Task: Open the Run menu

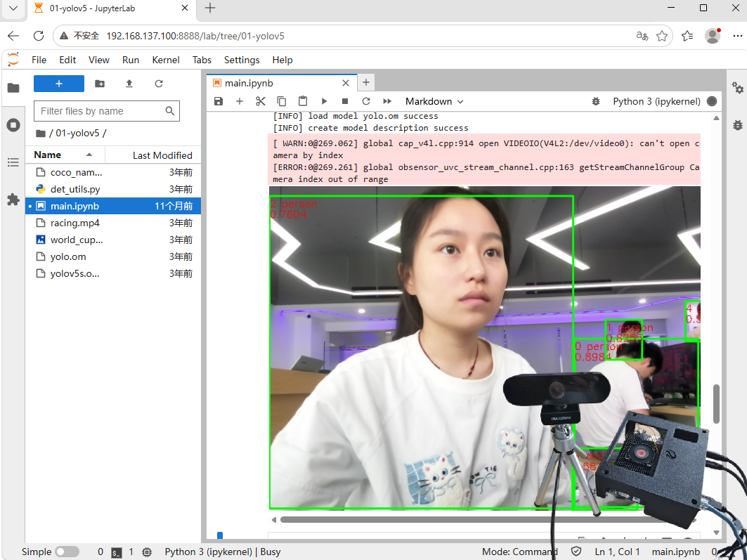Action: click(131, 60)
